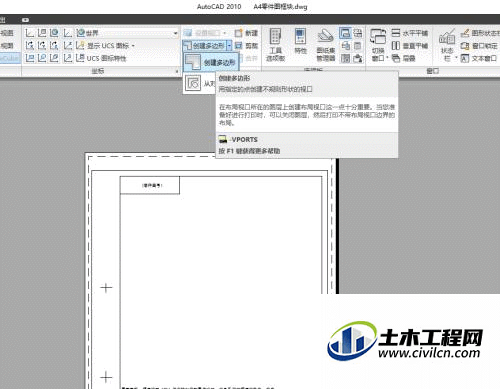Screen dimensions: 500x389
Task: Open the 文本窗口 text window
Action: pyautogui.click(x=479, y=58)
